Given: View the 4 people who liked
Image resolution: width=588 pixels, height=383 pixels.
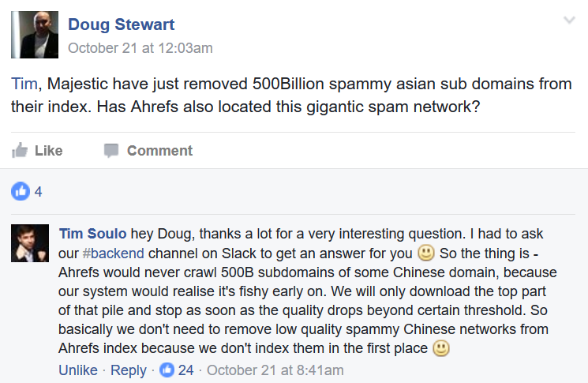Looking at the screenshot, I should [x=39, y=191].
